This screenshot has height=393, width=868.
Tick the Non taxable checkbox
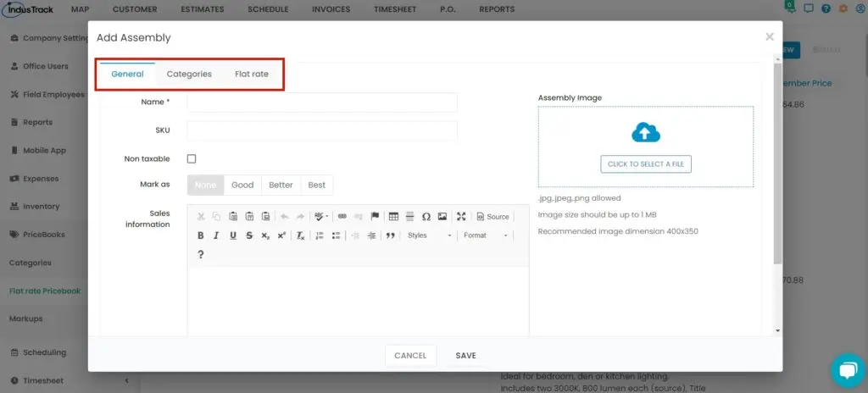192,159
